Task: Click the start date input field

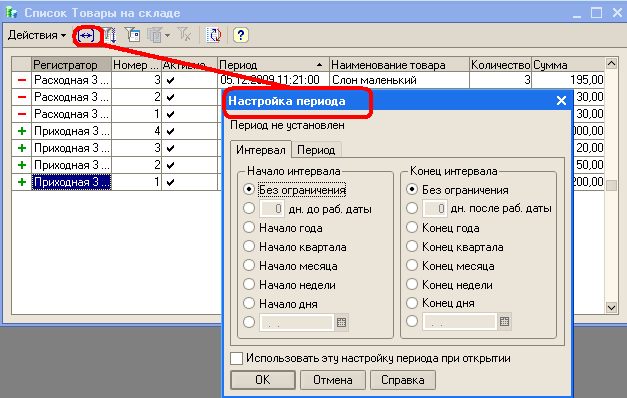Action: tap(297, 322)
